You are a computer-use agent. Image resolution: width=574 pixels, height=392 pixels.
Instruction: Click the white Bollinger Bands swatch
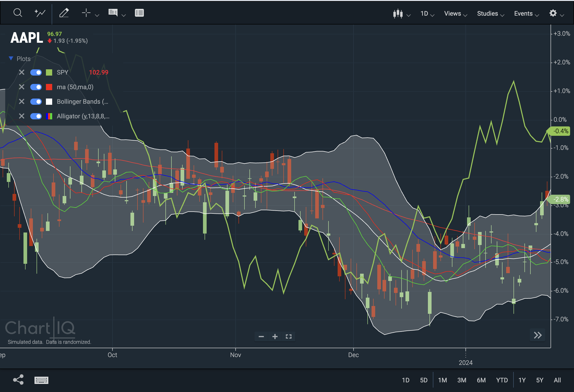49,102
